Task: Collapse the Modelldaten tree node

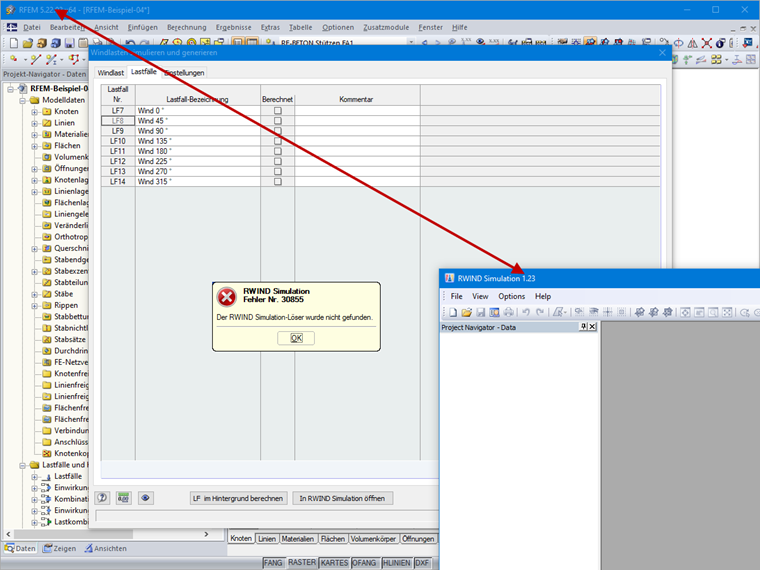Action: [22, 100]
